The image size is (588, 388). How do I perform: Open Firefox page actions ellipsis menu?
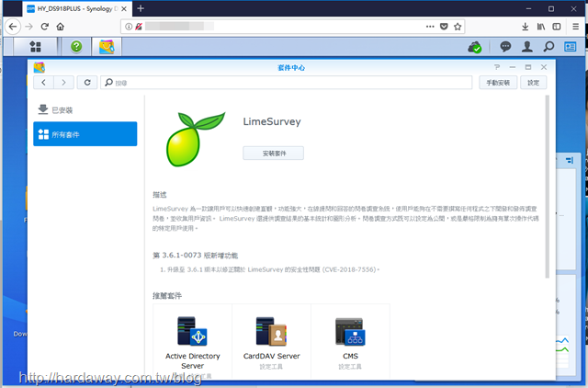click(x=430, y=27)
